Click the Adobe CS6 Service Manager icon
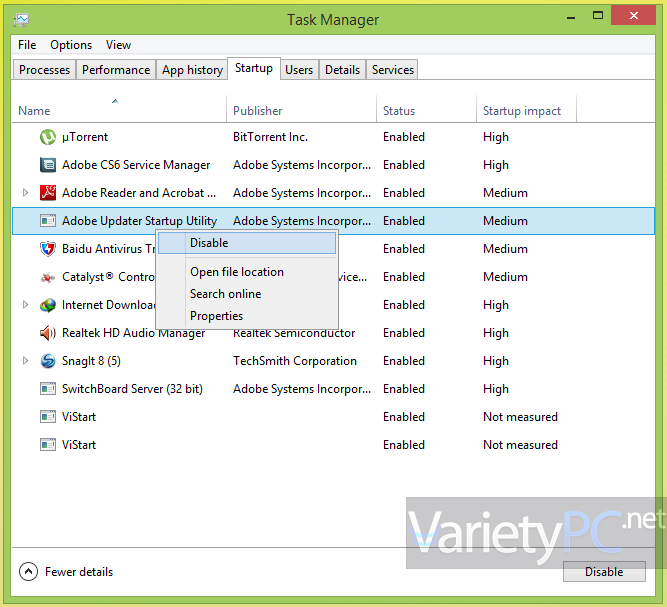This screenshot has width=667, height=607. 48,165
